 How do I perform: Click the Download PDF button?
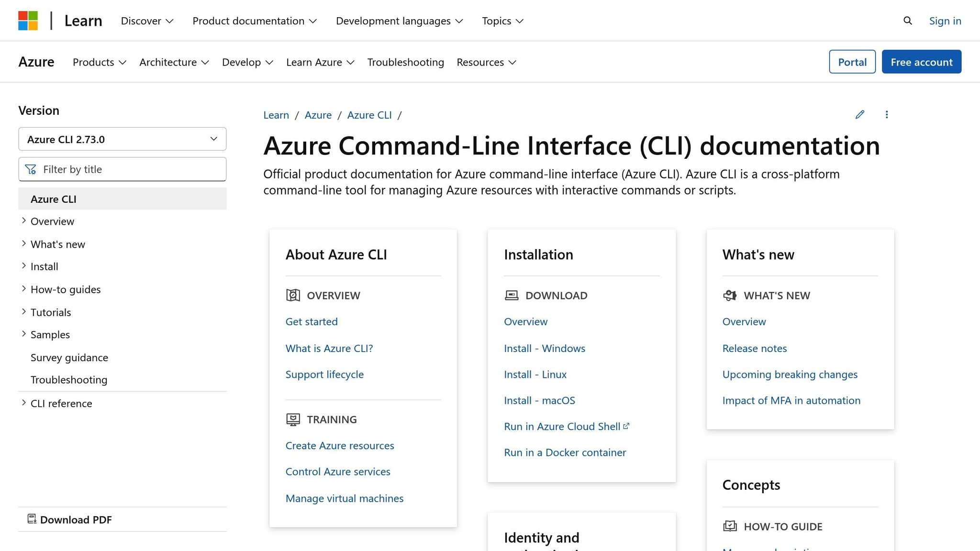122,519
